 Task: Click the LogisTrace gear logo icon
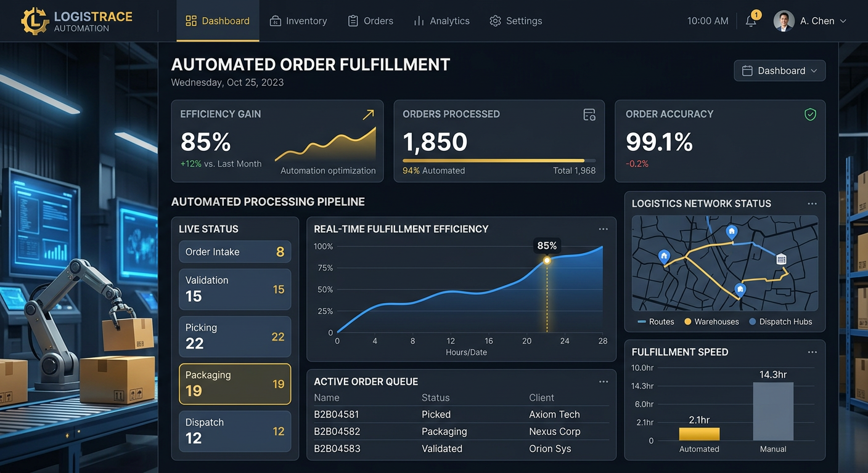pyautogui.click(x=35, y=21)
